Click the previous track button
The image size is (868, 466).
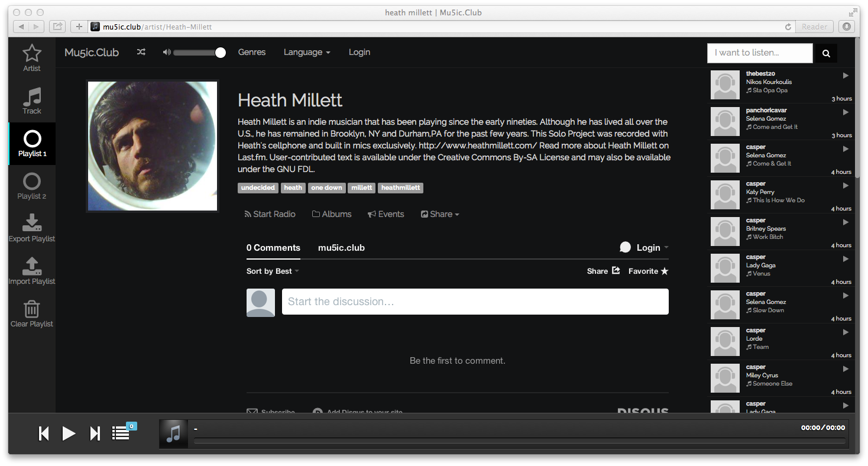(44, 433)
